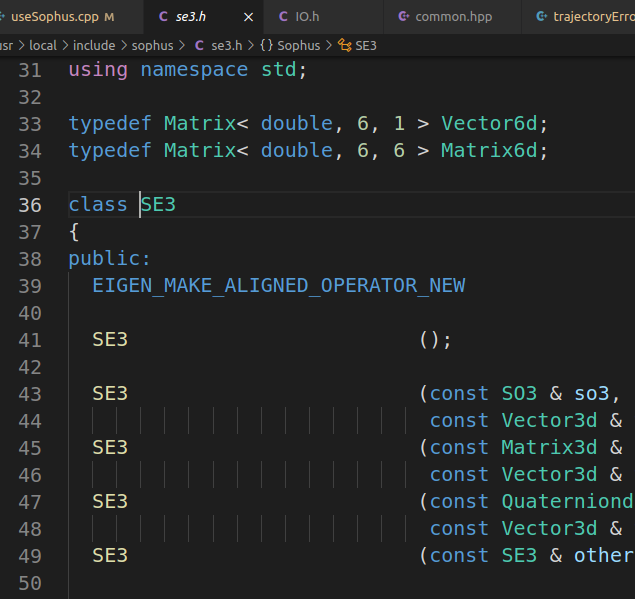Open the common.hpp tab
Viewport: 635px width, 599px height.
[x=454, y=17]
